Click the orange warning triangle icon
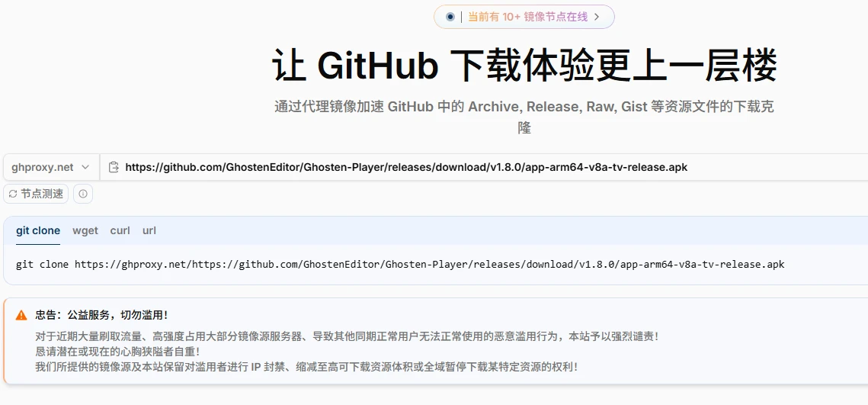The width and height of the screenshot is (868, 405). pyautogui.click(x=21, y=315)
